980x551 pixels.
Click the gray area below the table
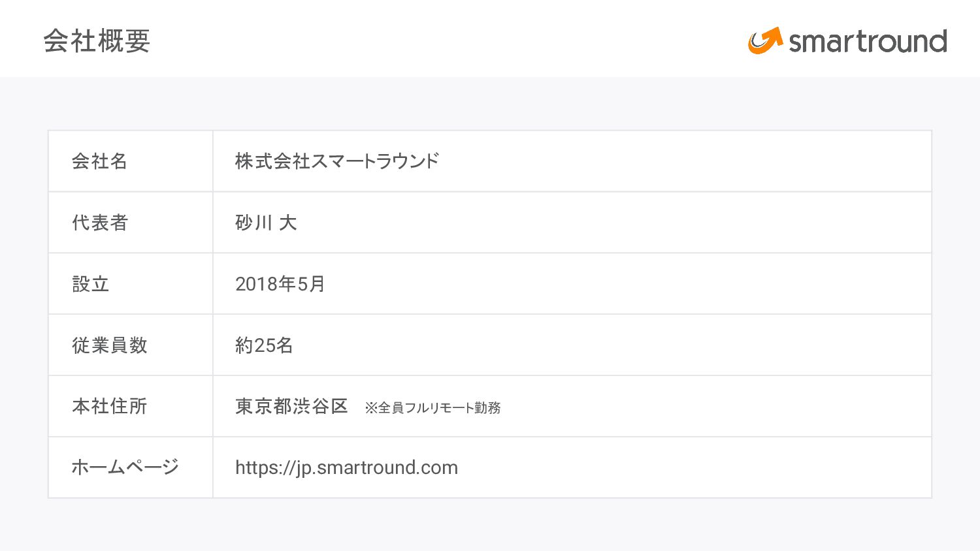click(490, 525)
